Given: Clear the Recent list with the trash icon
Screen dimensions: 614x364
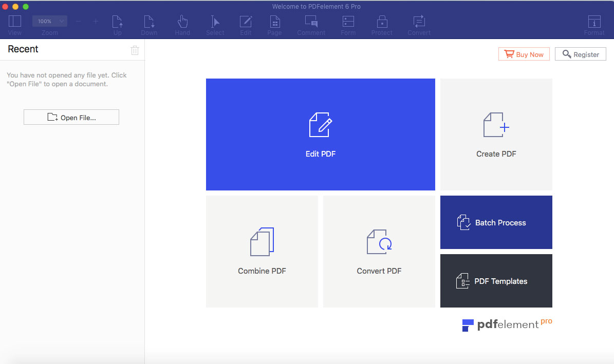Looking at the screenshot, I should [135, 50].
